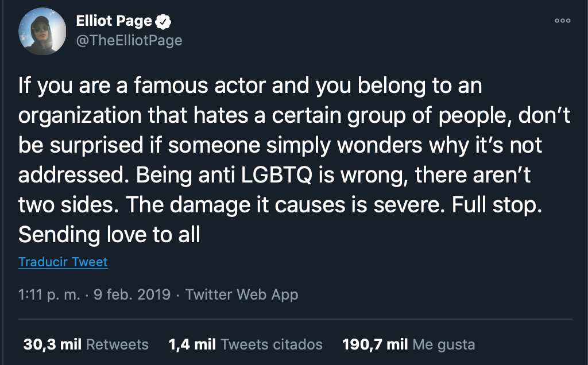Click the @TheElliotPage handle
Screen dimensions: 588x365
[129, 40]
